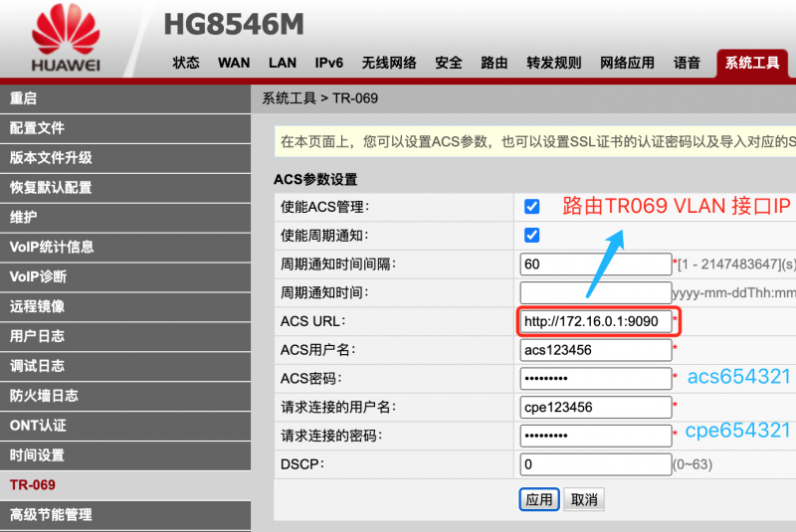Open 恢复默认配置 in the sidebar
796x532 pixels.
[x=125, y=188]
